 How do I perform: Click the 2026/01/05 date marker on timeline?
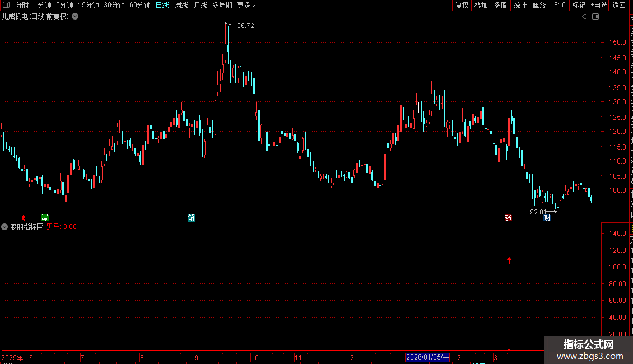point(427,357)
